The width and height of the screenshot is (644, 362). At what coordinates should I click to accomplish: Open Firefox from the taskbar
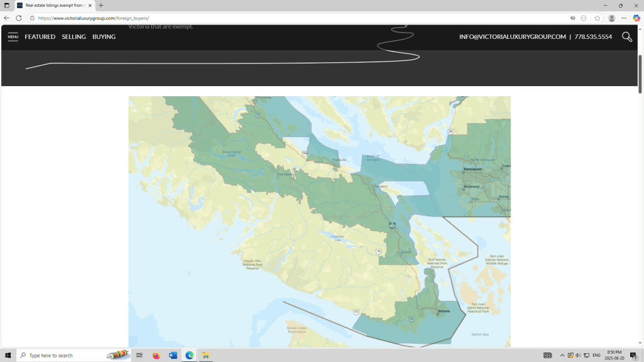(157, 355)
